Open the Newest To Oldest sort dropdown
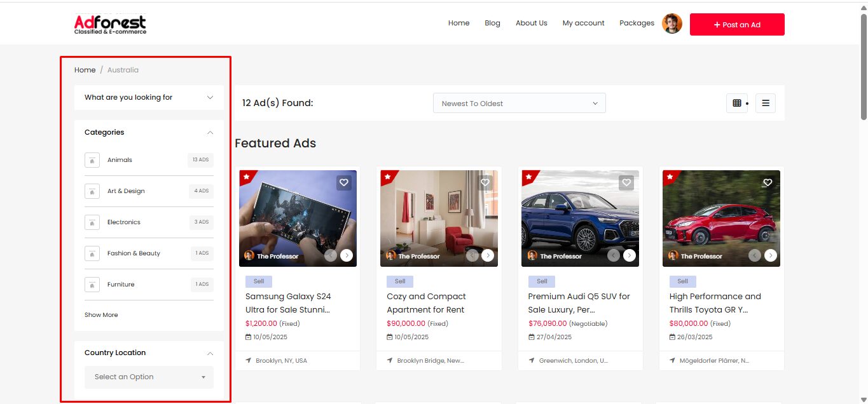The image size is (868, 404). [x=519, y=104]
